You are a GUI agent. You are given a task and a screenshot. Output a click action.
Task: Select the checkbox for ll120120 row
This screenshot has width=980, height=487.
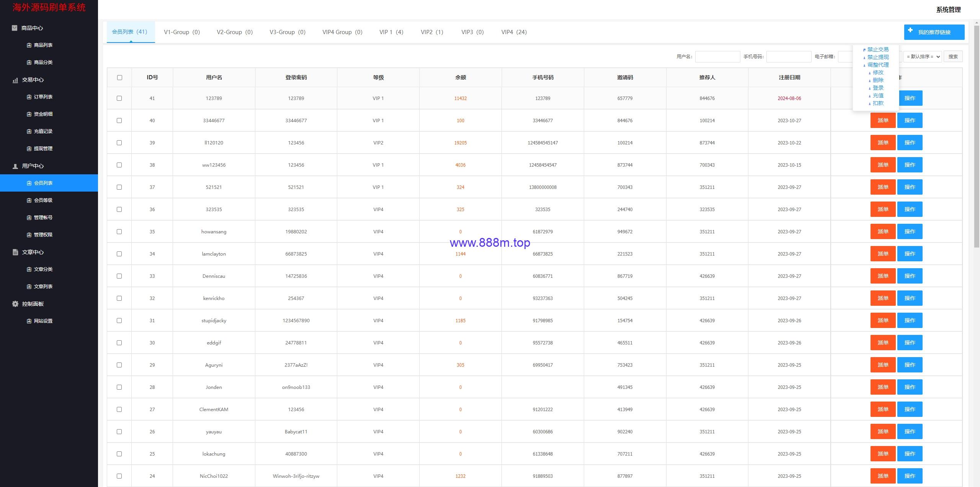click(119, 143)
